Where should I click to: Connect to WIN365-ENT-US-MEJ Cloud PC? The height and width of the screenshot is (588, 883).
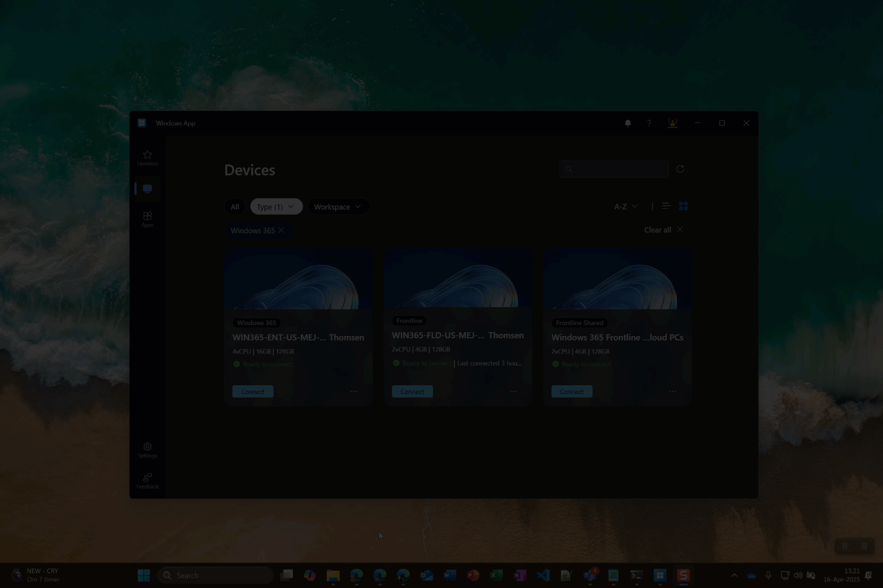[253, 392]
